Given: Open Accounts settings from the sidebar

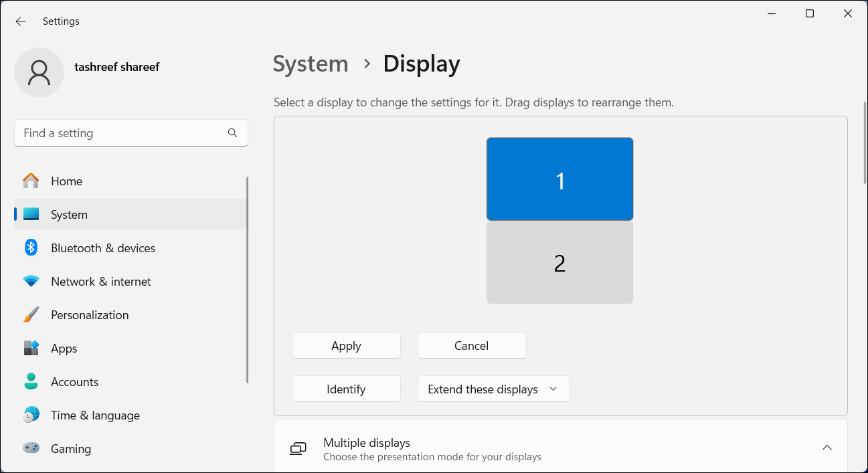Looking at the screenshot, I should 31,381.
